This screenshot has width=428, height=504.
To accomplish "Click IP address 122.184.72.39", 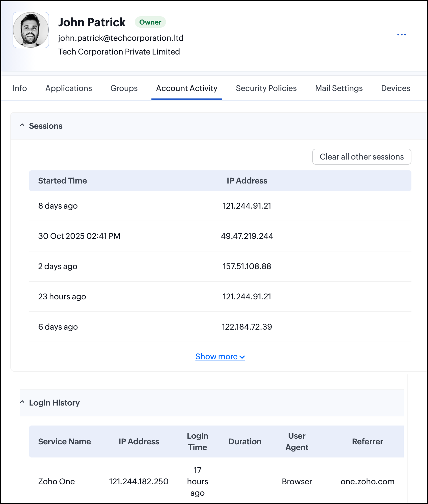I will click(x=247, y=327).
